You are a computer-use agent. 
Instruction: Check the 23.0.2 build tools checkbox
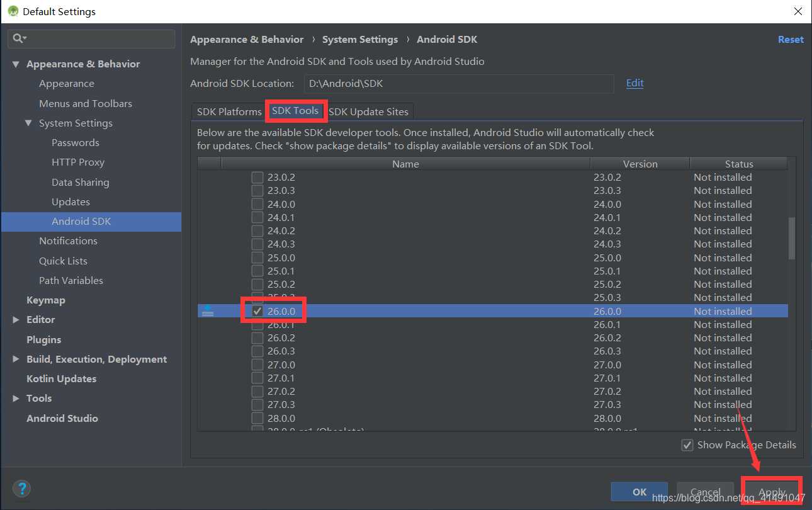pos(257,178)
